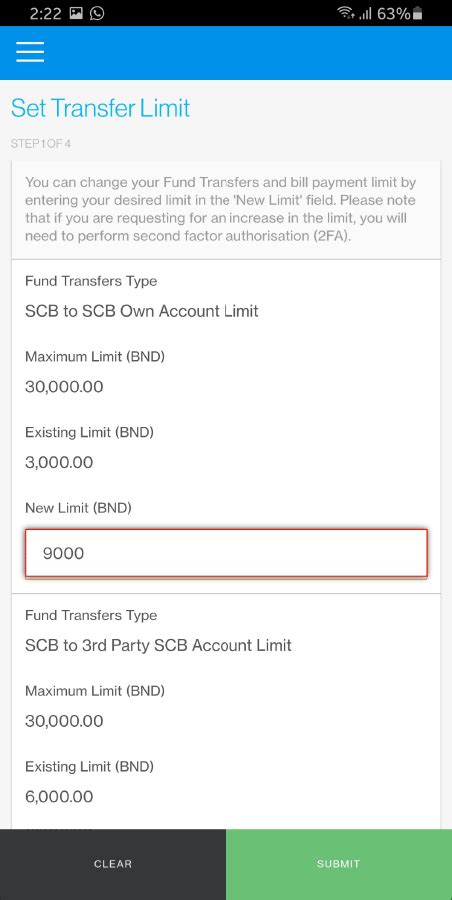
Task: Tap the gallery image notification icon
Action: [x=76, y=13]
